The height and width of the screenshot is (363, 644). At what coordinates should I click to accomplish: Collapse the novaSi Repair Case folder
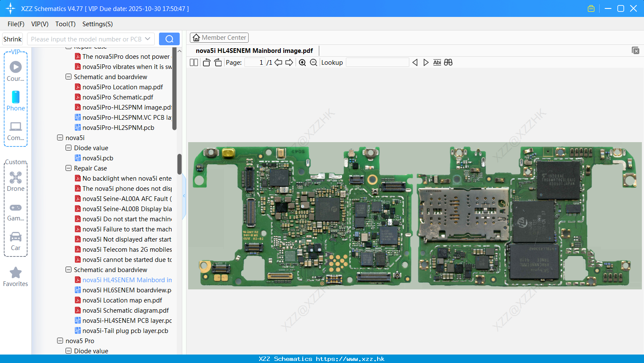pos(69,168)
